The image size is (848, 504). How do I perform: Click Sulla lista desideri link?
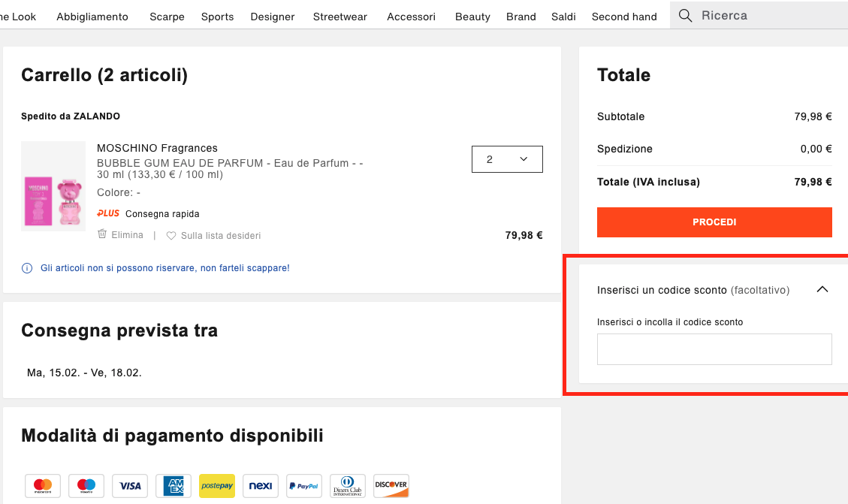[x=221, y=236]
